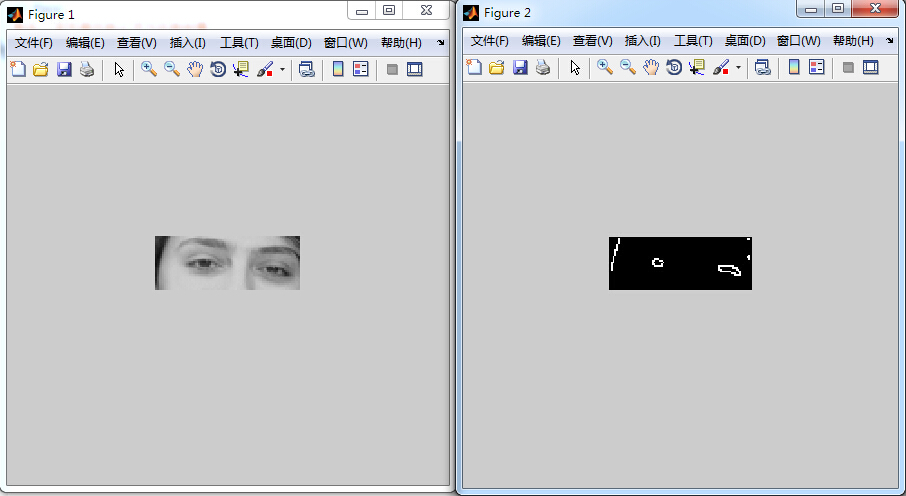
Task: Close the Figure 2 window
Action: click(x=875, y=9)
